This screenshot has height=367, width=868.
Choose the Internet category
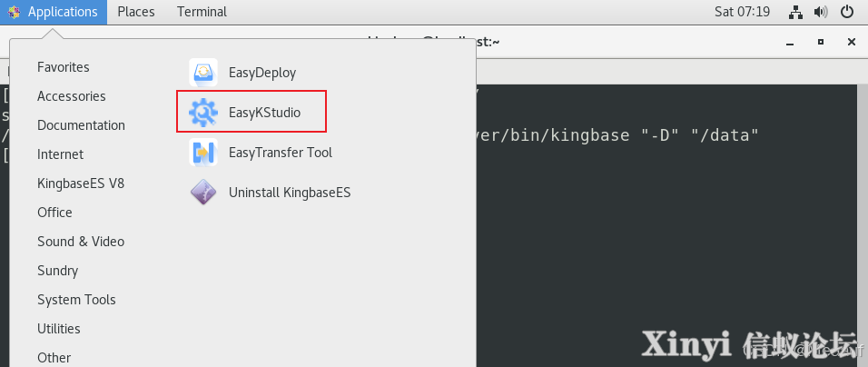(60, 154)
